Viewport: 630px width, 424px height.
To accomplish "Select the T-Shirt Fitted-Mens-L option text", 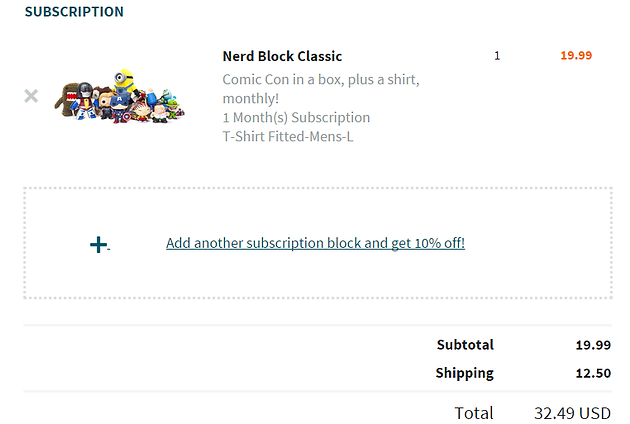I will pyautogui.click(x=288, y=137).
